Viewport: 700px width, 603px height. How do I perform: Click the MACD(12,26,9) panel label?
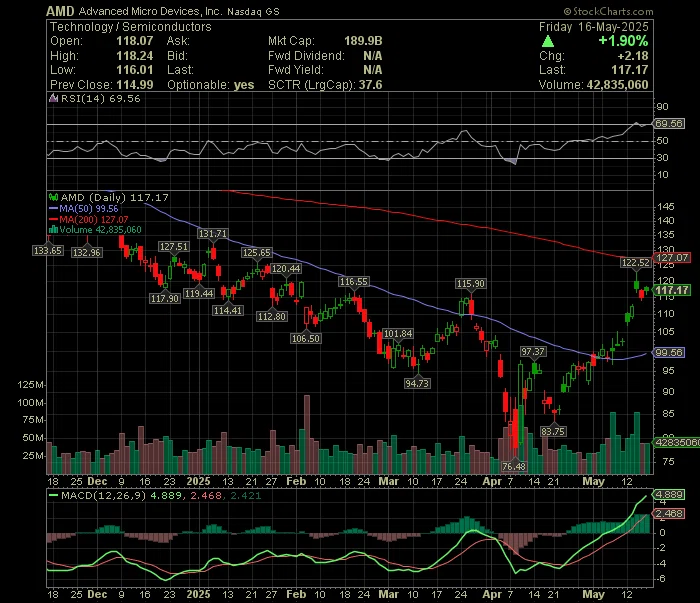click(x=104, y=495)
